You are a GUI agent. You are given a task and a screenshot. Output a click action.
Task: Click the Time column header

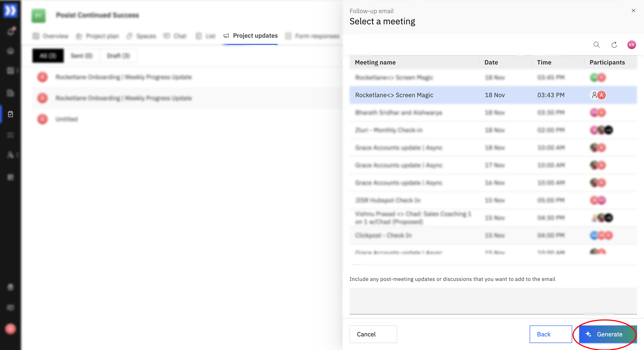click(544, 62)
